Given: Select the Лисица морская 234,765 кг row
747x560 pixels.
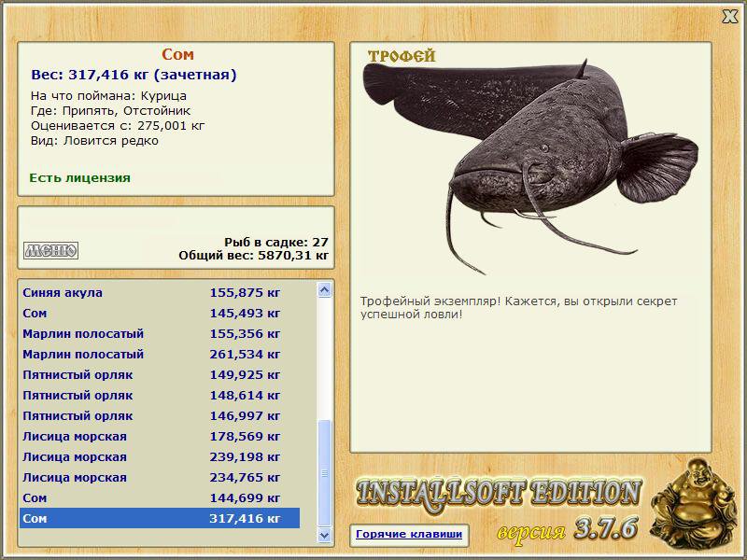Looking at the screenshot, I should coord(160,477).
